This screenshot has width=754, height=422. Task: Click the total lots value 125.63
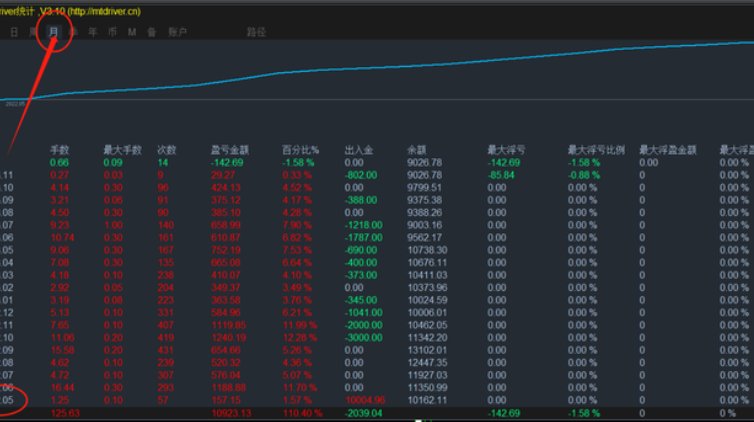point(65,413)
